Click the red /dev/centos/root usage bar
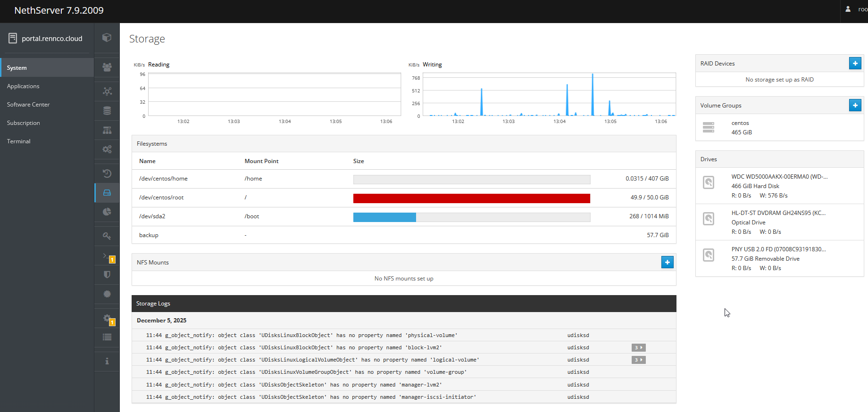868x412 pixels. pos(471,198)
